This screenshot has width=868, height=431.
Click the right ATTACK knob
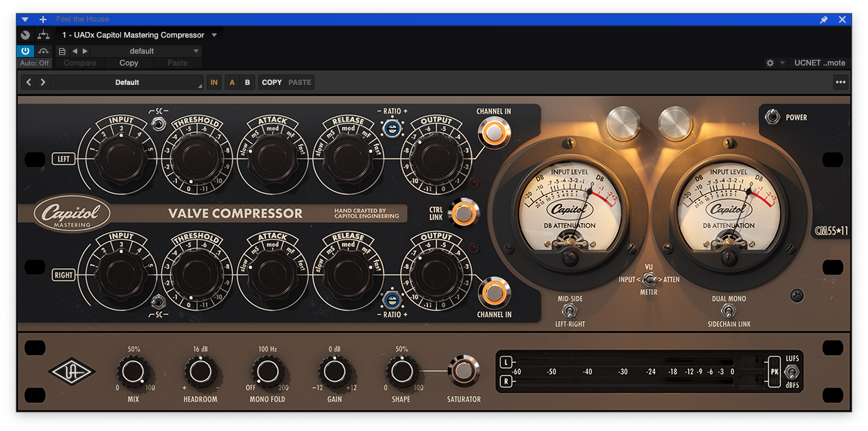[x=272, y=275]
